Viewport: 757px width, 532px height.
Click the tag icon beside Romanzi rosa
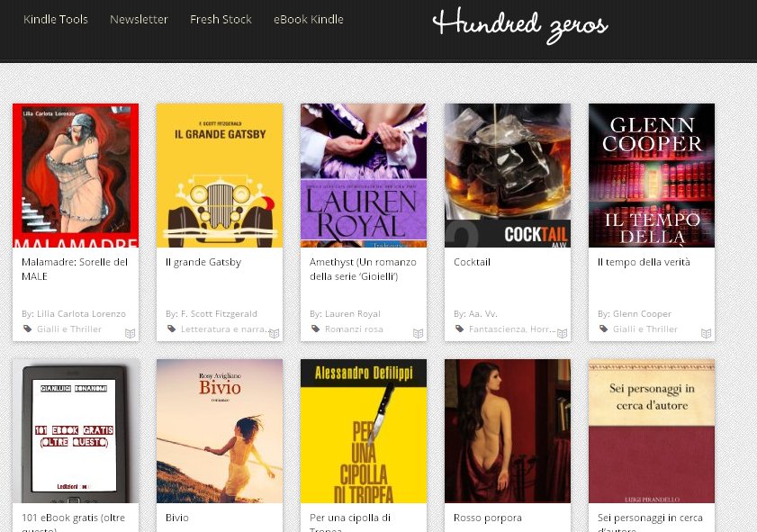pos(315,329)
